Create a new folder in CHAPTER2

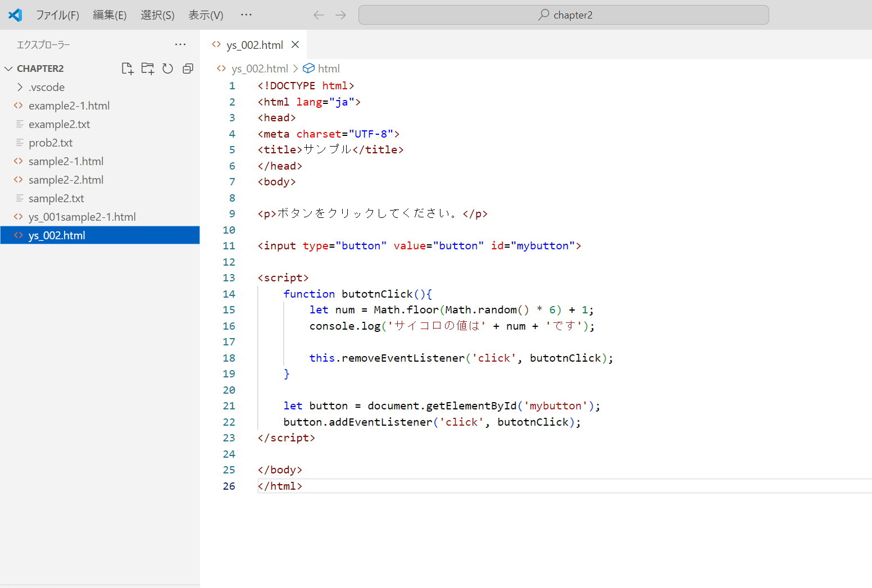coord(148,69)
